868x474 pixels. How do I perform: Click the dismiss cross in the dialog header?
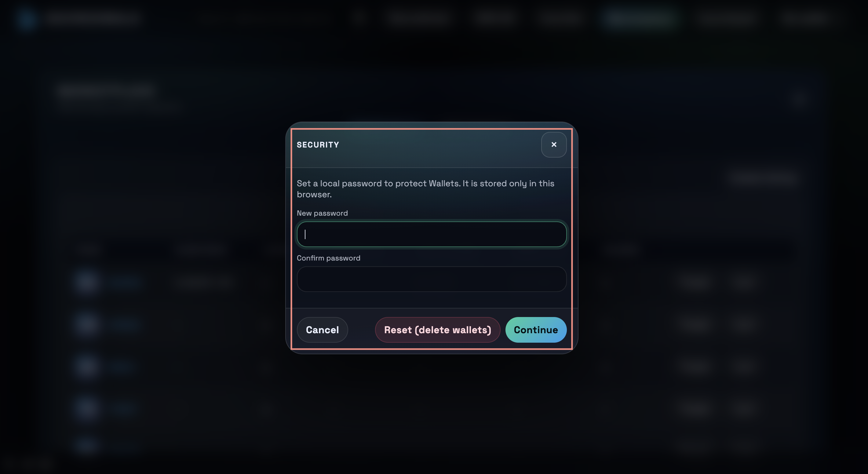[x=554, y=144]
